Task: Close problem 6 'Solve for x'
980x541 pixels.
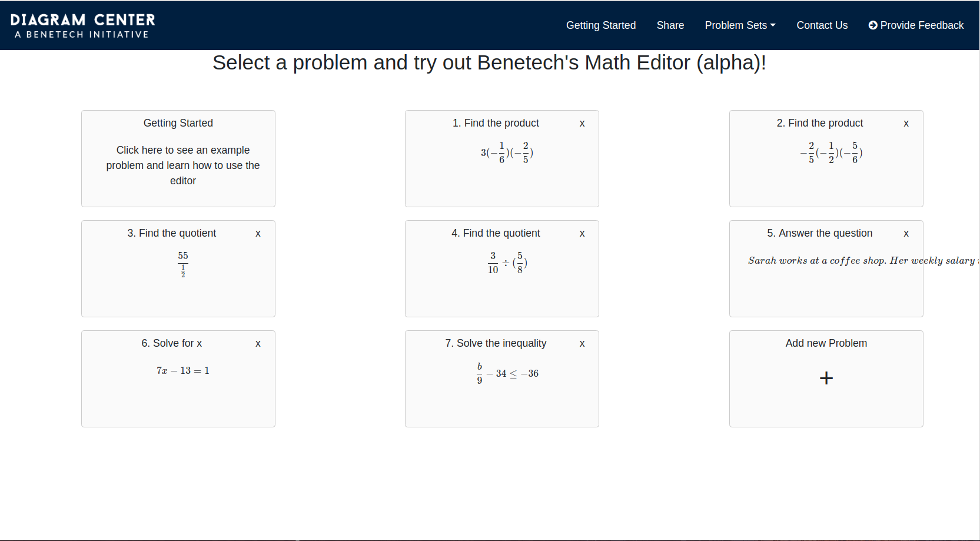Action: coord(258,343)
